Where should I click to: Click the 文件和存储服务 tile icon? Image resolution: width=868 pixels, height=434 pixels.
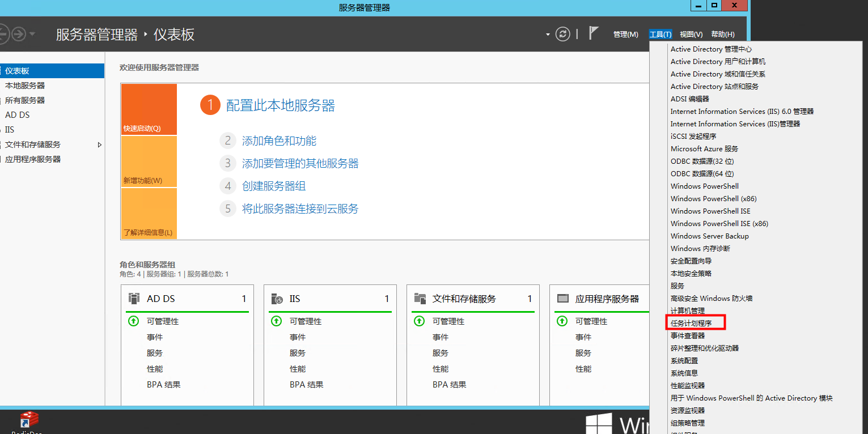(420, 299)
